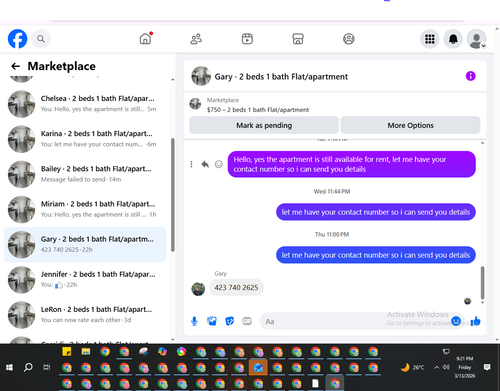The width and height of the screenshot is (500, 391).
Task: Expand More Options for the listing
Action: point(410,125)
